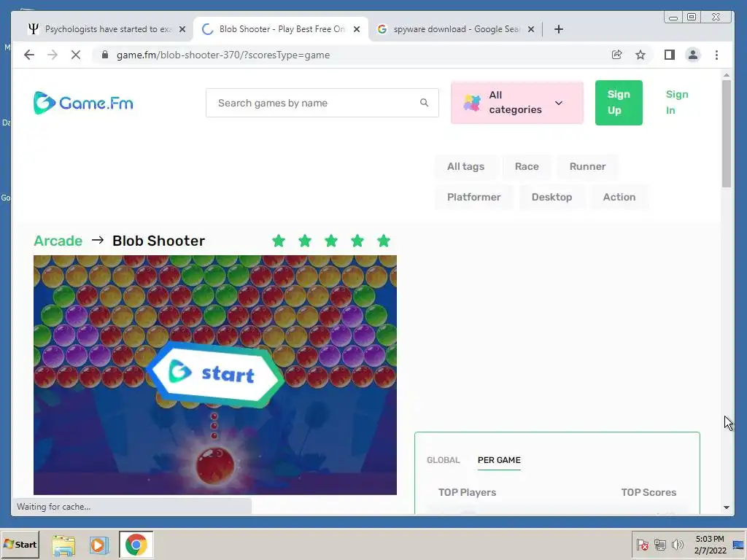Click the vertical scrollbar thumb
This screenshot has height=560, width=747.
726,134
